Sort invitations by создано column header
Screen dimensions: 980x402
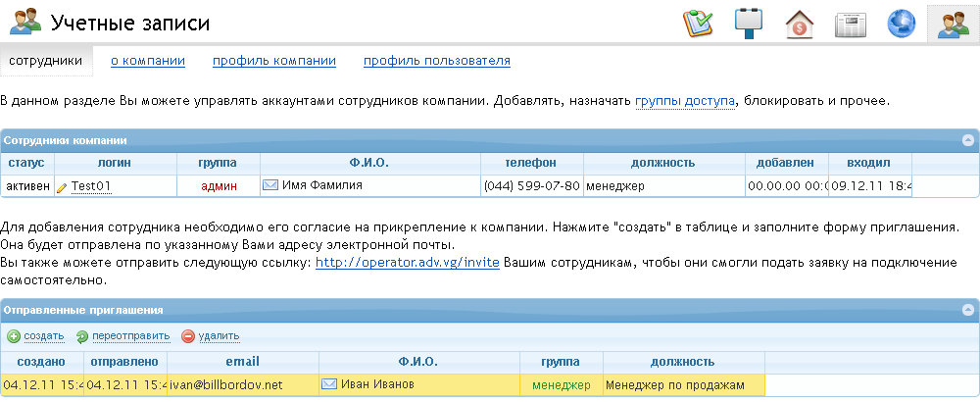click(41, 362)
